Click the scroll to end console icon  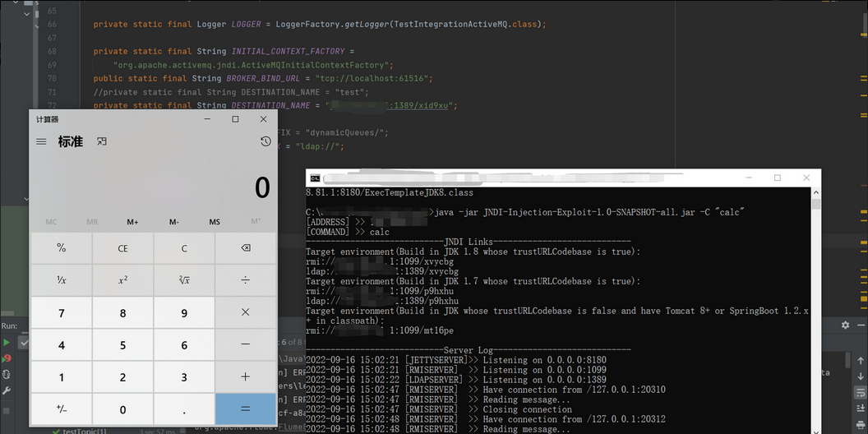(860, 408)
